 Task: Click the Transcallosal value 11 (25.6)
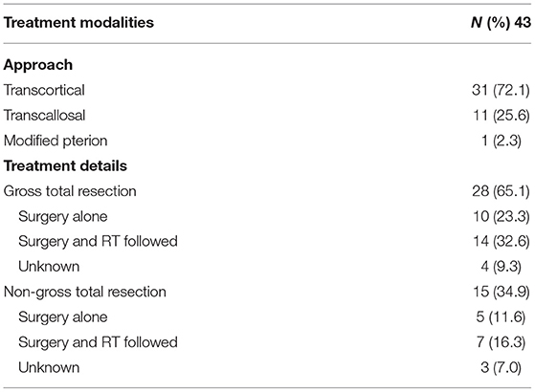coord(502,116)
